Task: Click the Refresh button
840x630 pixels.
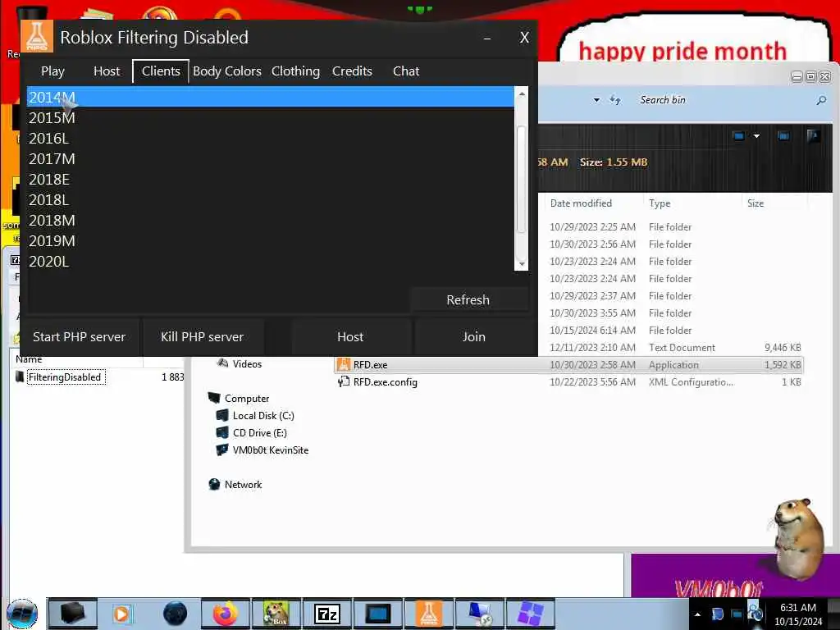Action: coord(468,299)
